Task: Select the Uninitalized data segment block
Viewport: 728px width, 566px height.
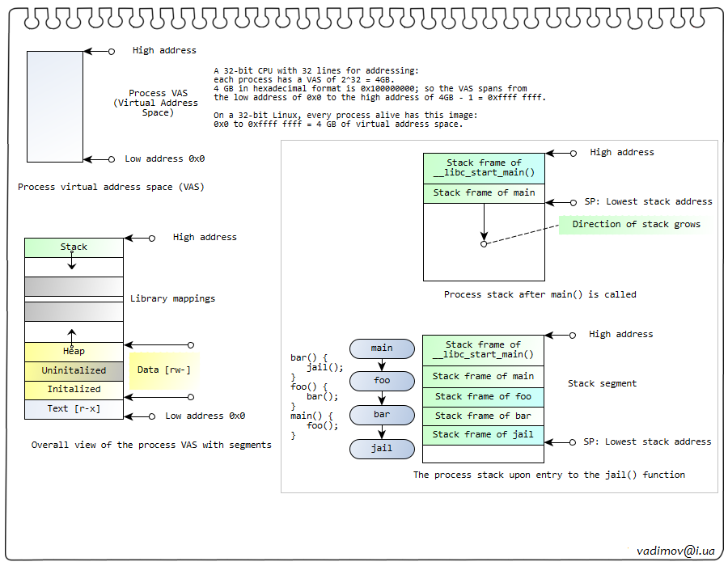Action: click(74, 370)
